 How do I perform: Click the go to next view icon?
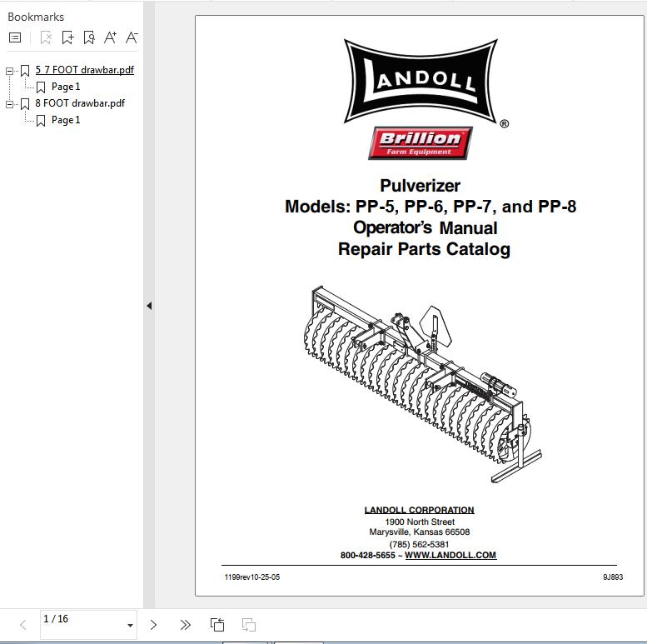point(249,625)
